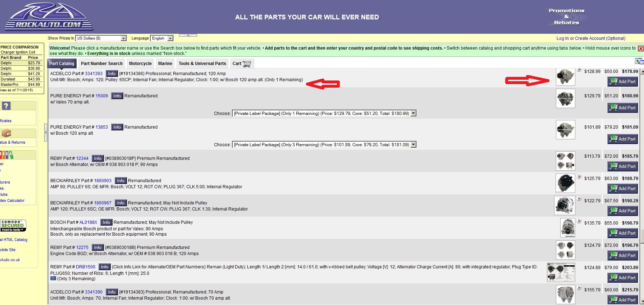Add Beck/Arnley 1860903 ($188.79) to cart
The image size is (644, 305).
(623, 188)
